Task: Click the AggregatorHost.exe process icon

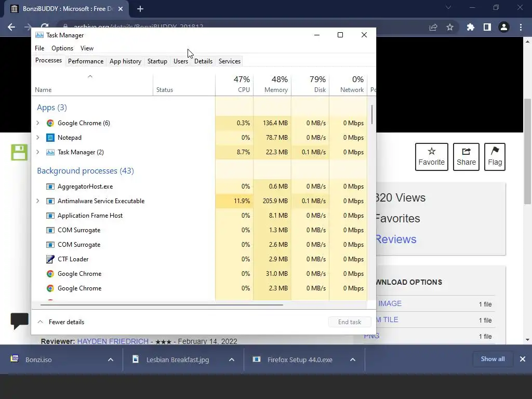Action: [50, 187]
